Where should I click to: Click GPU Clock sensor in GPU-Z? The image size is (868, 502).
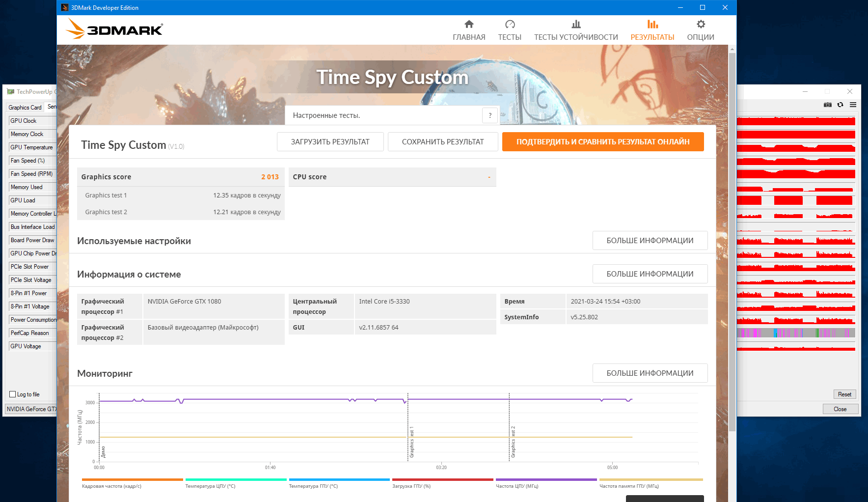(32, 121)
